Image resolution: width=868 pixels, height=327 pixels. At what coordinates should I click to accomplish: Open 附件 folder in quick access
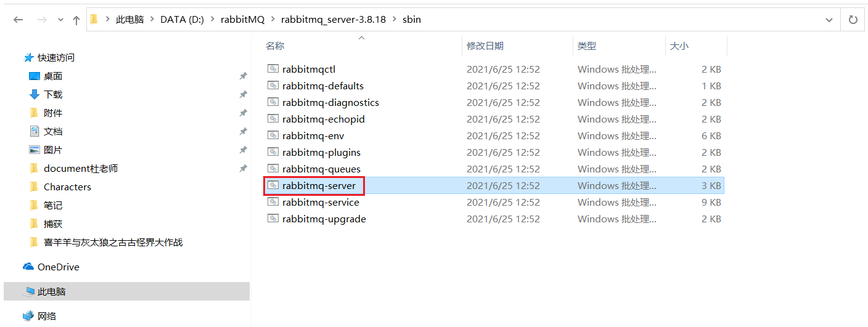53,113
